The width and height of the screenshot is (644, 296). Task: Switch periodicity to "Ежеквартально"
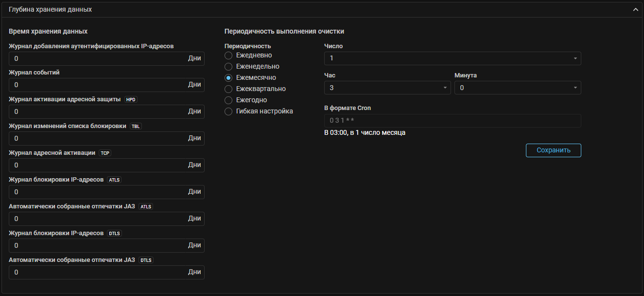pyautogui.click(x=228, y=89)
